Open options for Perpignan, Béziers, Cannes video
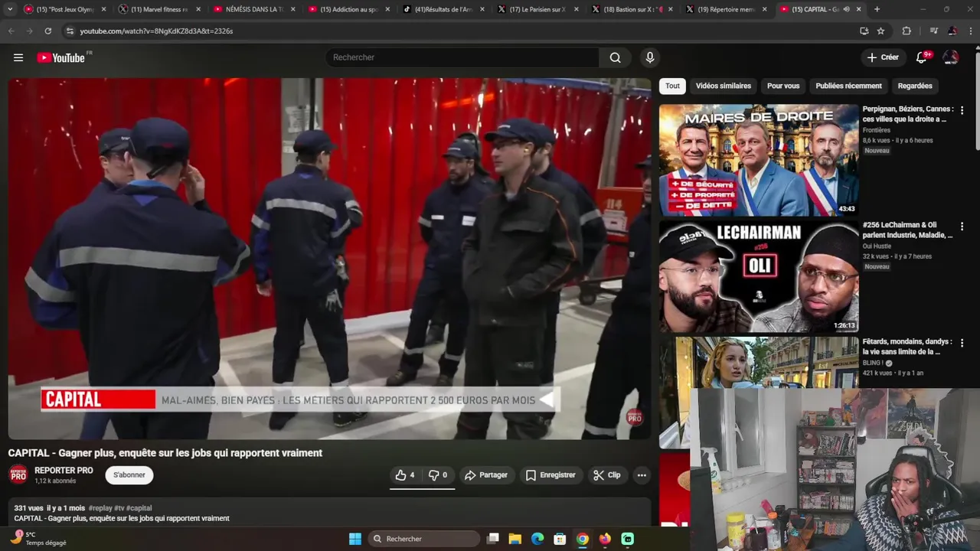980x551 pixels. (x=962, y=110)
